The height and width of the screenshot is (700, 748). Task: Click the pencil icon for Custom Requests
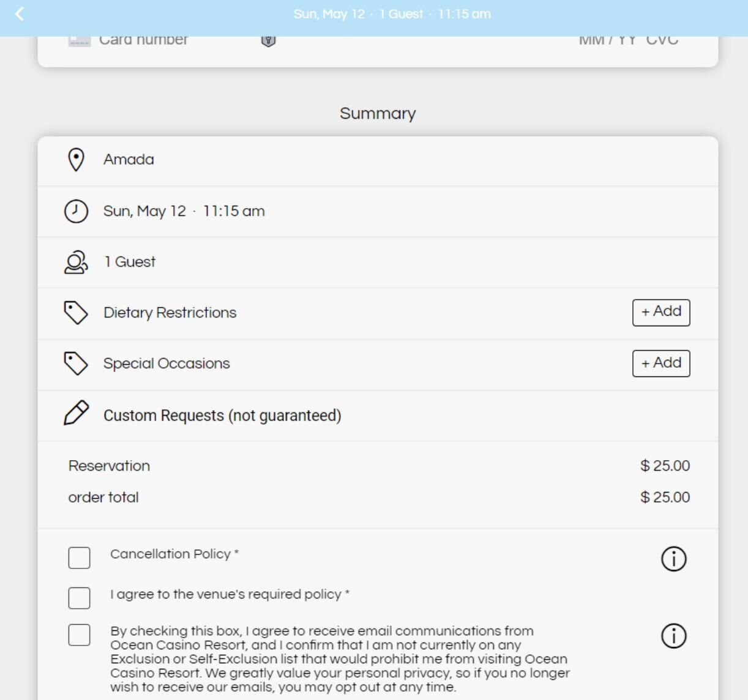tap(76, 413)
